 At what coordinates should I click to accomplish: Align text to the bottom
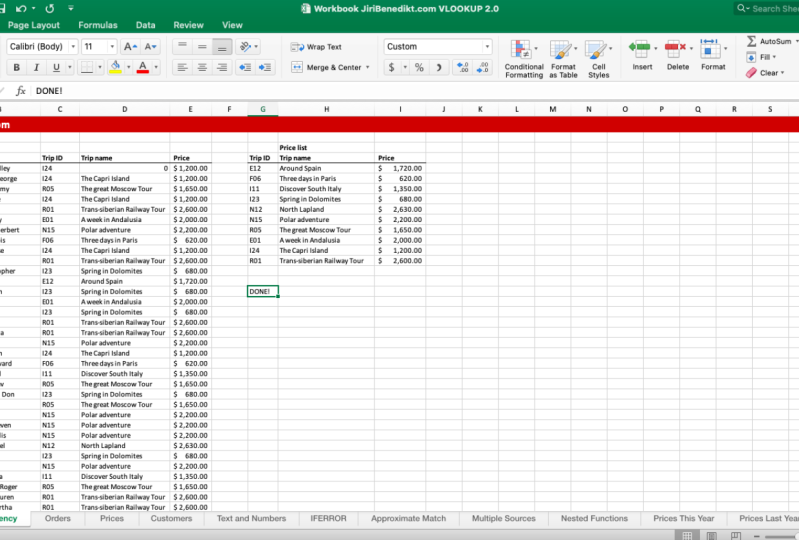[x=222, y=46]
